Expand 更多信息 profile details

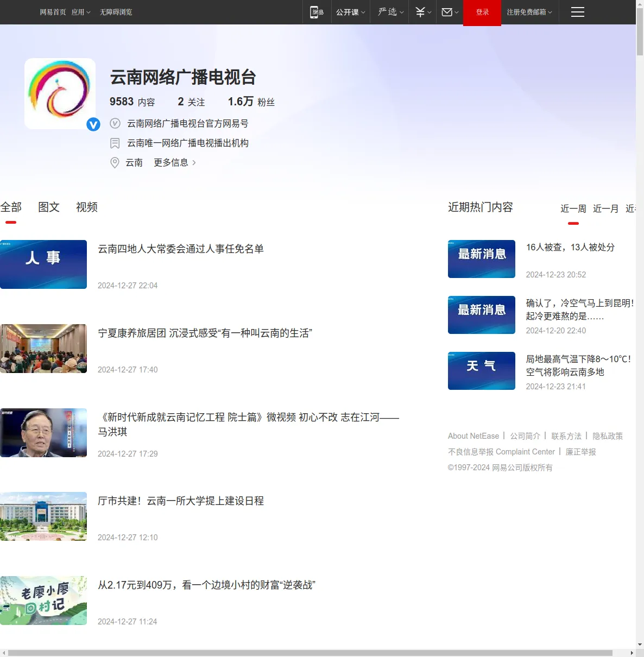tap(175, 162)
